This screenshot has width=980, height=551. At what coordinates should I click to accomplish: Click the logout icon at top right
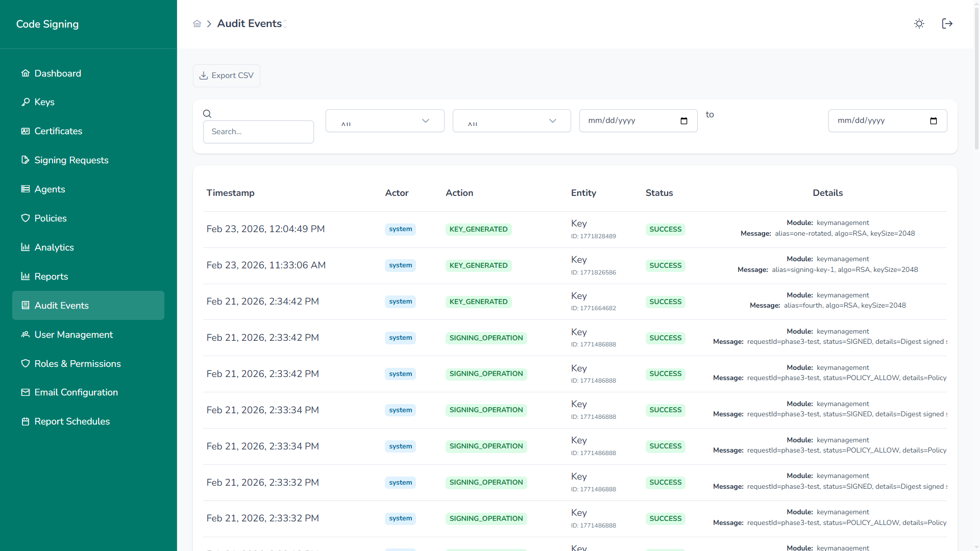[947, 23]
